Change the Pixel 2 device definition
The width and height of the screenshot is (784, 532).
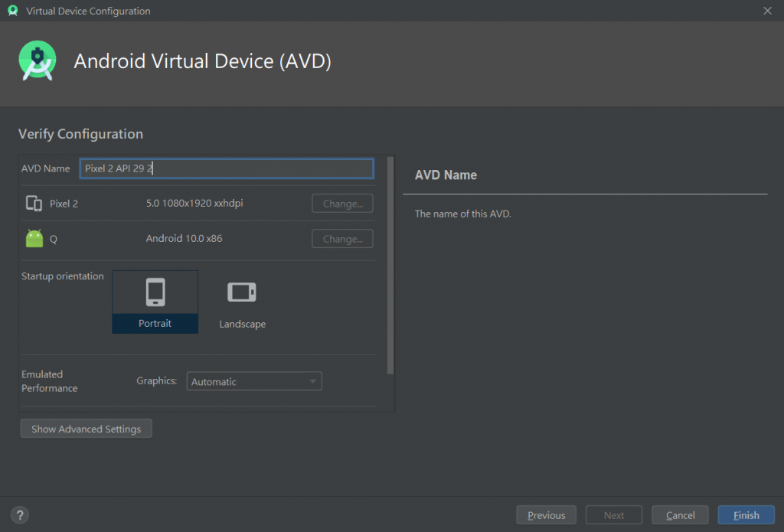pyautogui.click(x=342, y=204)
